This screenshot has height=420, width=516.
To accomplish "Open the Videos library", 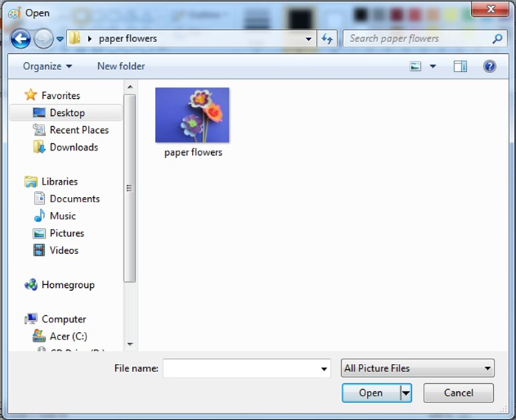I will 63,250.
